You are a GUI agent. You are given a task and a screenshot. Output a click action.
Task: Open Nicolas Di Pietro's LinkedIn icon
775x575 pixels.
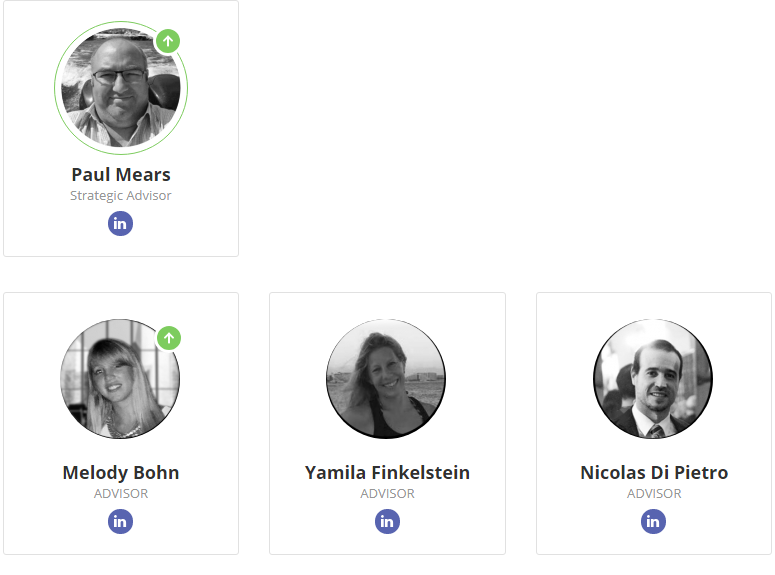point(653,521)
